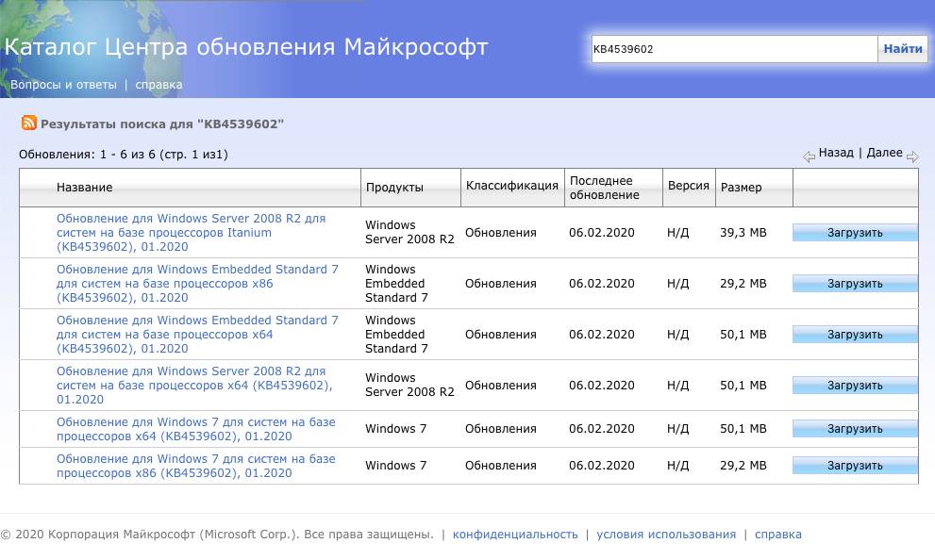Click Загрузить for Embedded Standard 7 x86 update
Screen dimensions: 935x560
855,284
